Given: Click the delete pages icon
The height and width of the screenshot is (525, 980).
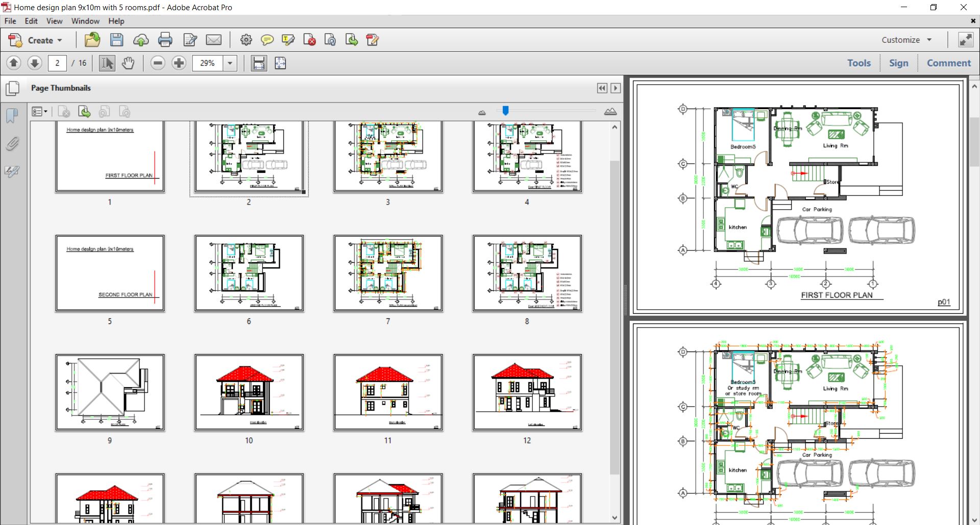Looking at the screenshot, I should pos(309,40).
